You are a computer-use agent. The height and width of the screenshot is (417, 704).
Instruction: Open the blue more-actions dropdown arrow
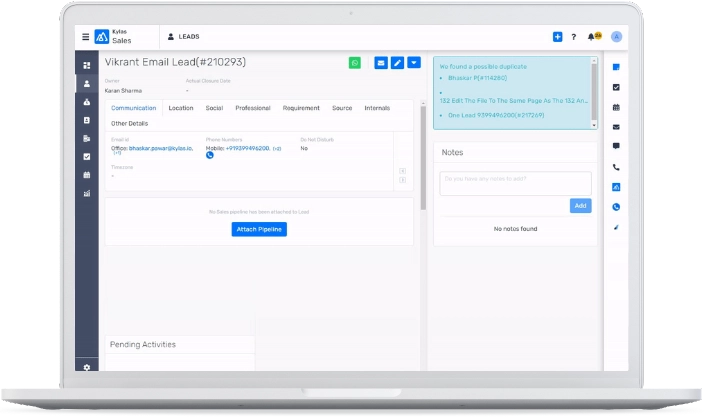pos(414,62)
